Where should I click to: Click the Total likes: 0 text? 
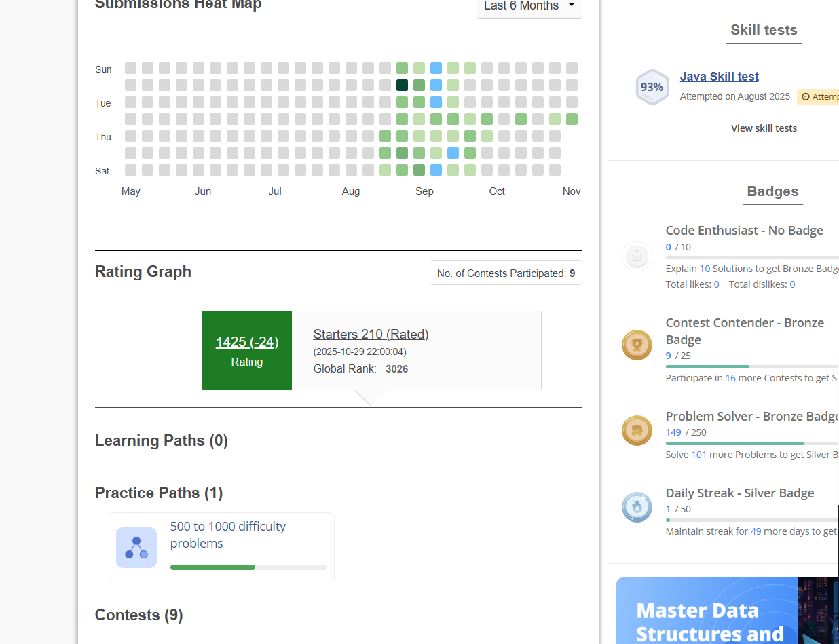point(692,285)
